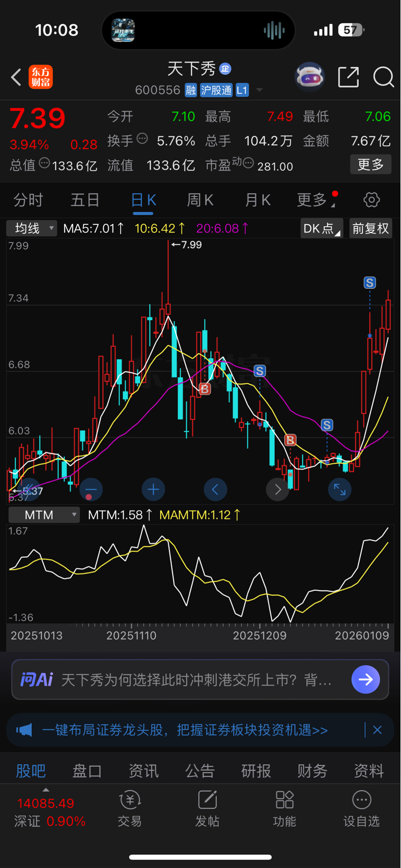
Task: Open the 均线 indicator dropdown
Action: coord(31,228)
